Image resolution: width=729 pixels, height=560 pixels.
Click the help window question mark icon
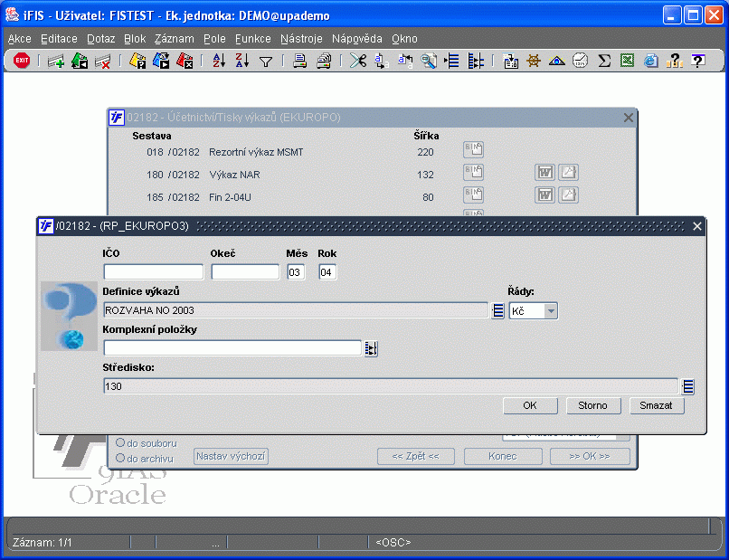[x=697, y=61]
